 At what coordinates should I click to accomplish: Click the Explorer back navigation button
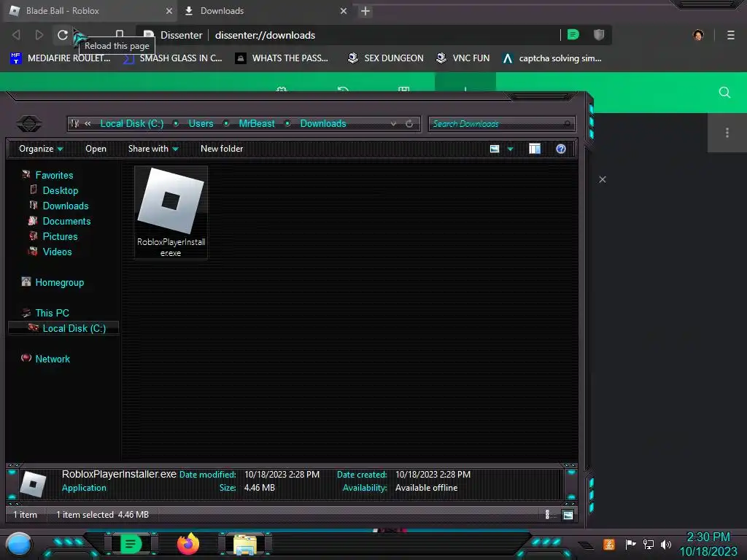click(29, 124)
